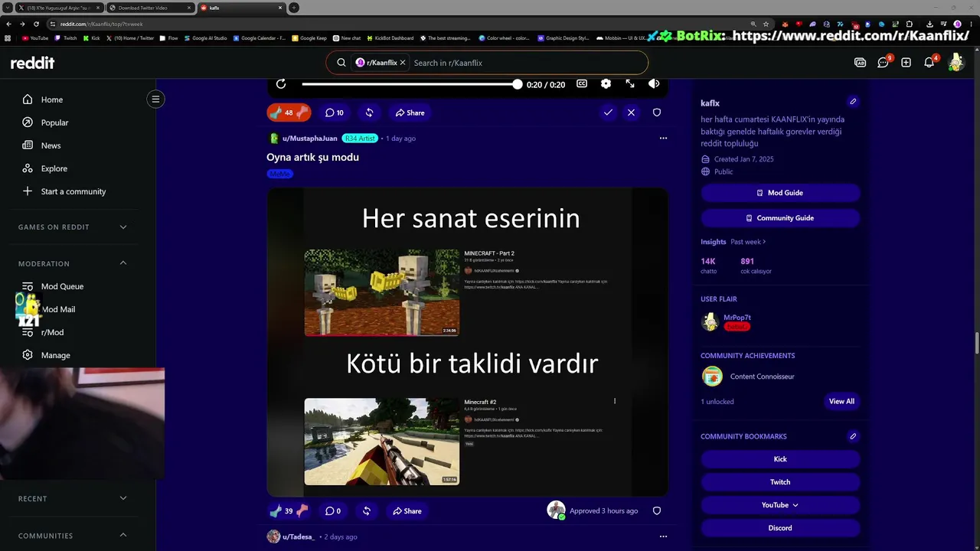Crosspost the post that has 0 comments
Viewport: 980px width, 551px height.
366,510
